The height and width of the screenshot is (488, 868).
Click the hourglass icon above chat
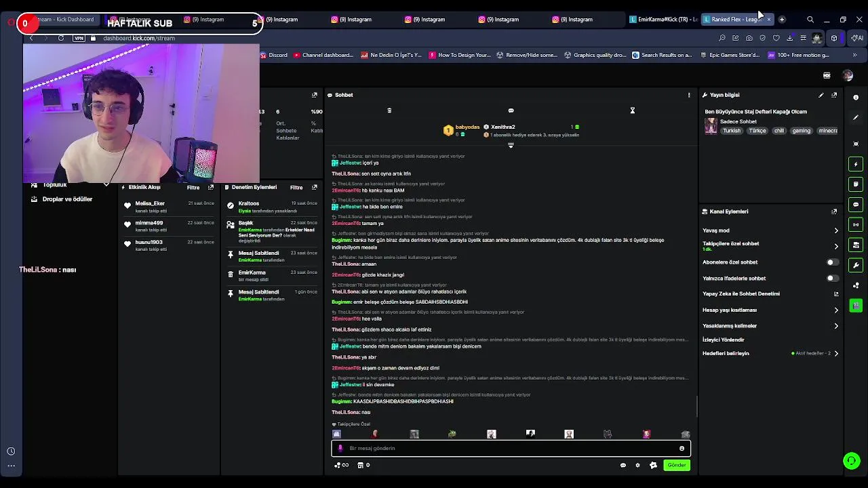pos(632,110)
